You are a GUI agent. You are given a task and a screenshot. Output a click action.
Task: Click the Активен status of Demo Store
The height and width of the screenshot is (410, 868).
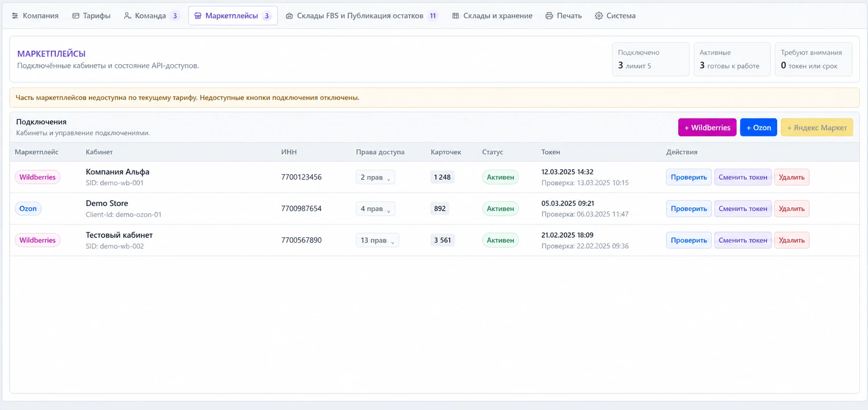(500, 208)
